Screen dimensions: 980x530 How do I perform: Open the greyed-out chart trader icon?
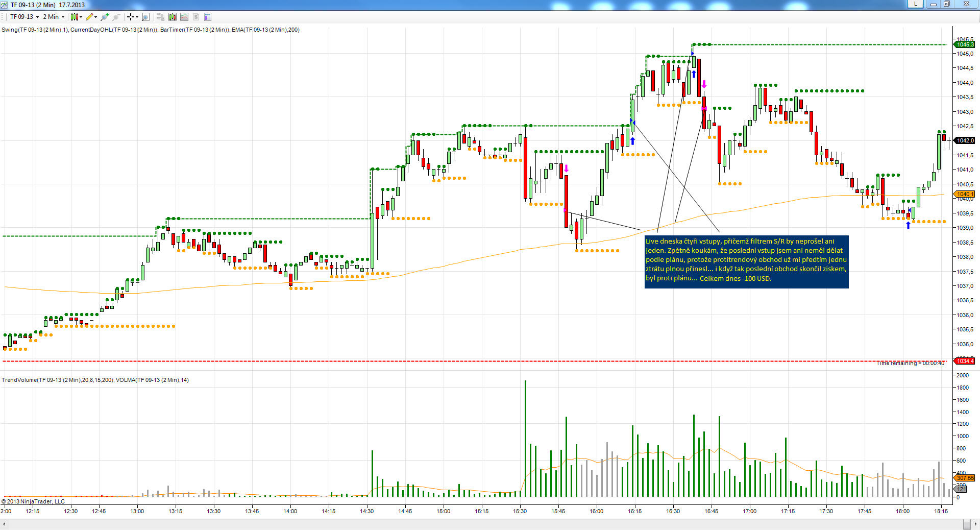point(160,17)
